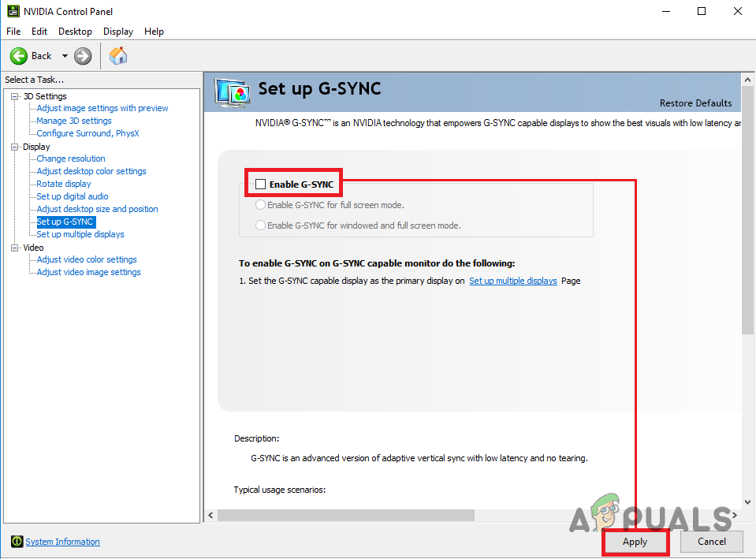The width and height of the screenshot is (756, 559).
Task: Click the right arrow of the horizontal scrollbar
Action: [734, 515]
